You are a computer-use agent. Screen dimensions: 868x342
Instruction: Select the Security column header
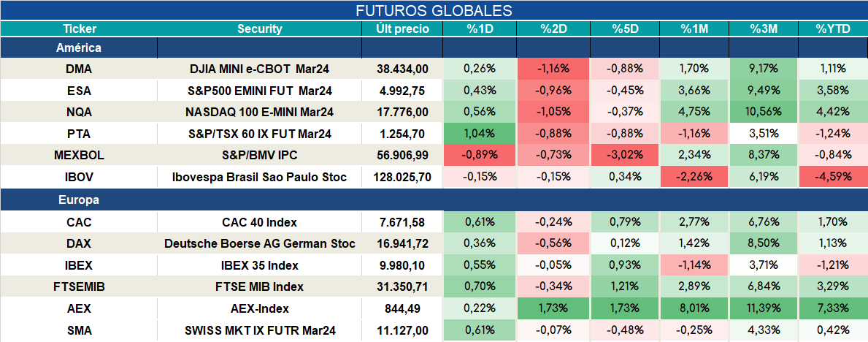pyautogui.click(x=260, y=28)
